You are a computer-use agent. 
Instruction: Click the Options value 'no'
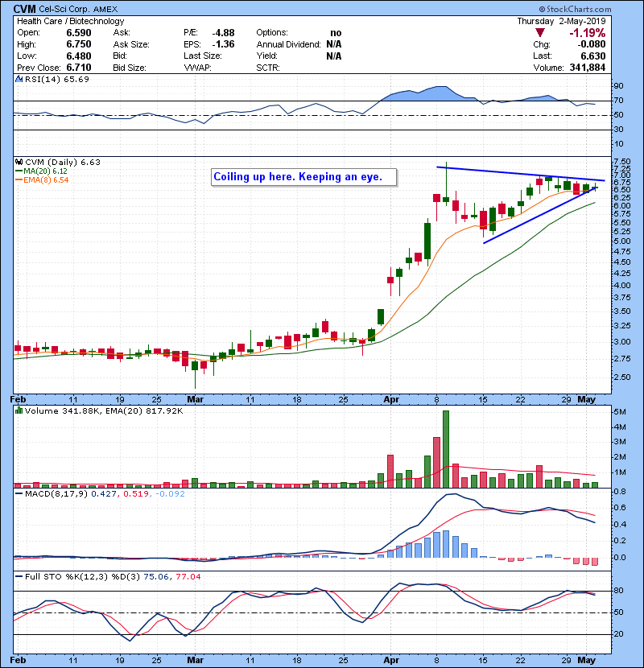336,33
